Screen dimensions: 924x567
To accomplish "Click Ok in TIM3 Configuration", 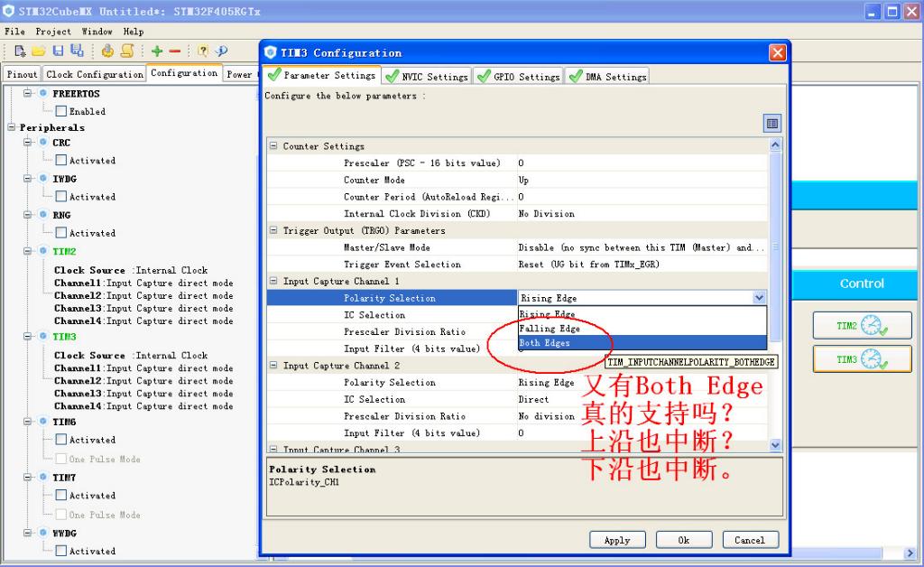I will (x=684, y=540).
